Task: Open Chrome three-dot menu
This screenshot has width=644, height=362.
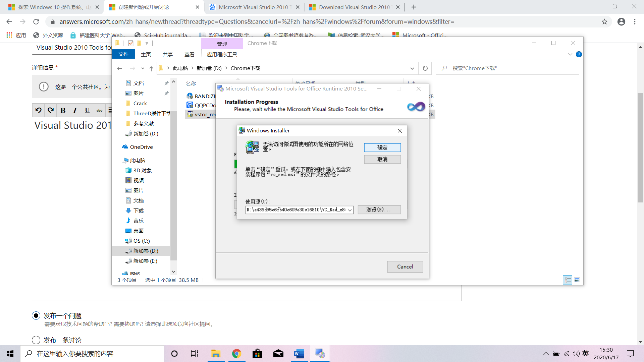Action: (x=635, y=22)
